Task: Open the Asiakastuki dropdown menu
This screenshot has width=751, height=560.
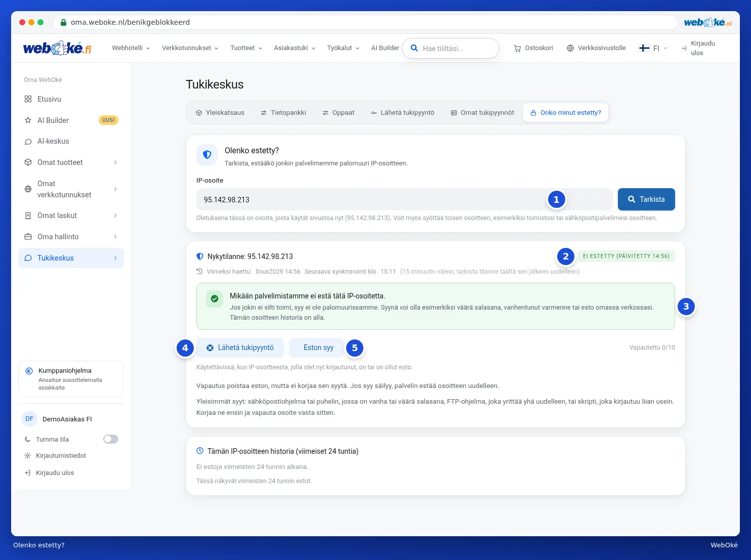Action: (x=295, y=48)
